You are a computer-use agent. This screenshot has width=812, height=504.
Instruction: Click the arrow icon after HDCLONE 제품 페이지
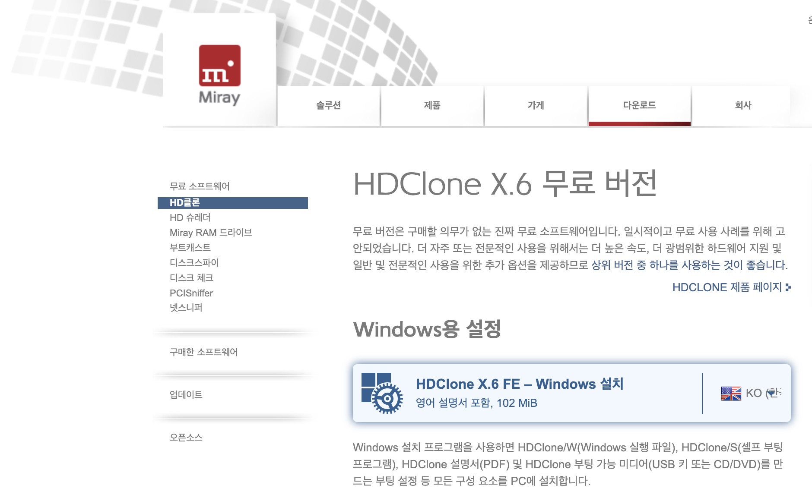[789, 287]
